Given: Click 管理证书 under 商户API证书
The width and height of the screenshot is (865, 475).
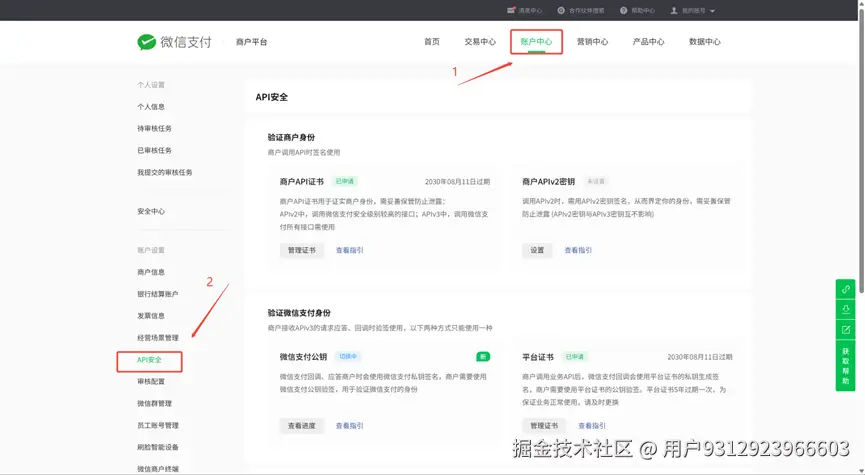Looking at the screenshot, I should (302, 250).
